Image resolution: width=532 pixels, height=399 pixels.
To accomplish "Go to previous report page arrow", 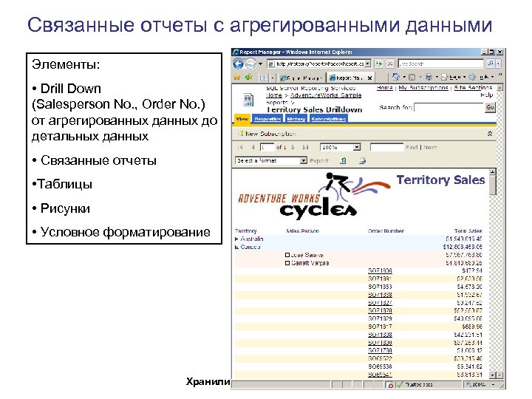I will point(253,147).
